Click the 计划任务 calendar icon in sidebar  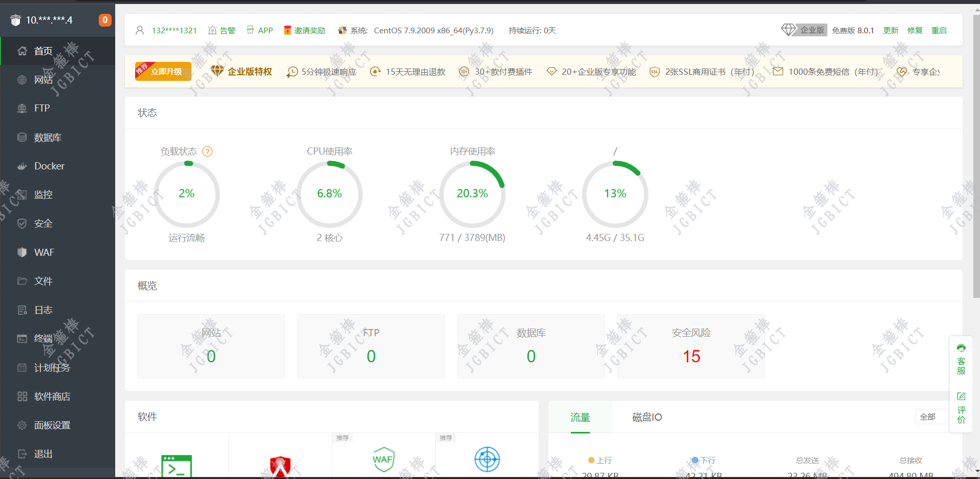click(x=22, y=367)
